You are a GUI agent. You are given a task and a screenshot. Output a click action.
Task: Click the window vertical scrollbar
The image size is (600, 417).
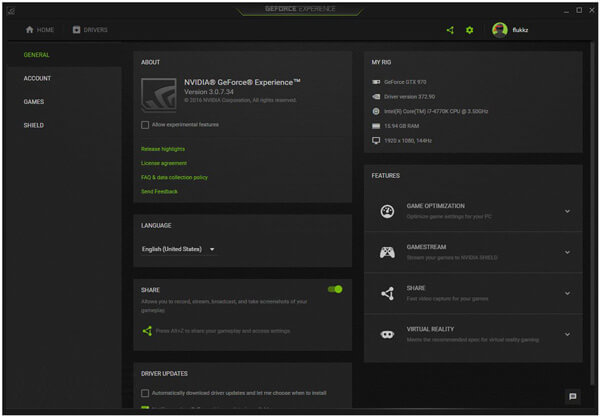point(593,214)
